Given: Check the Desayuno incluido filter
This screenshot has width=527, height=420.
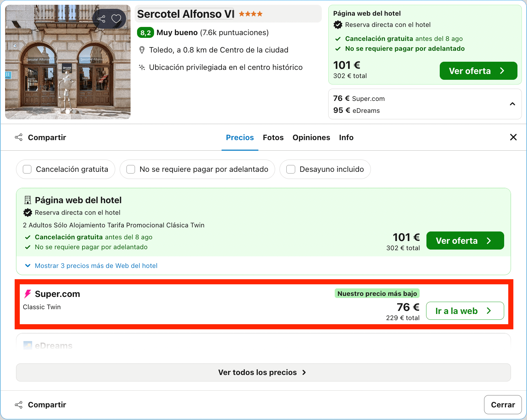Looking at the screenshot, I should click(291, 169).
